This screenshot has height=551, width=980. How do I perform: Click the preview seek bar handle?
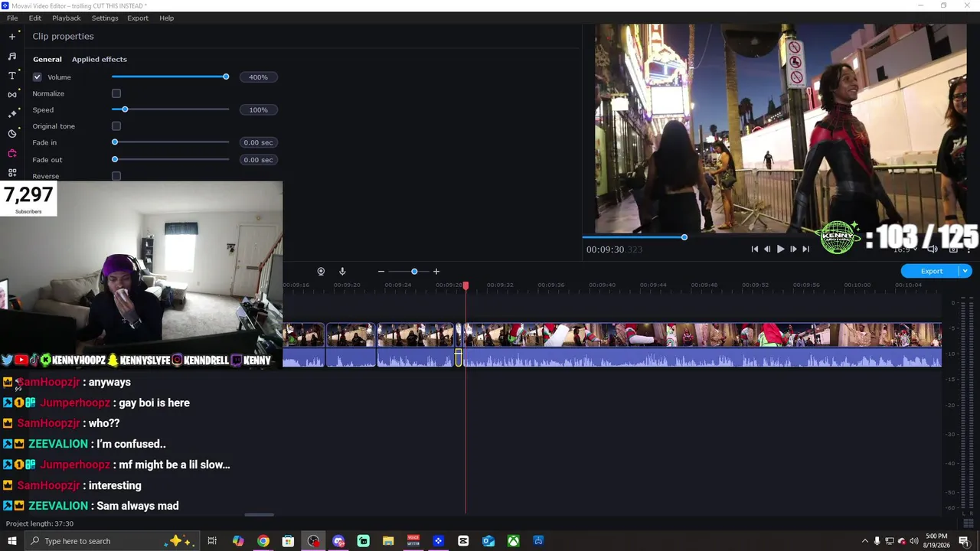click(684, 237)
